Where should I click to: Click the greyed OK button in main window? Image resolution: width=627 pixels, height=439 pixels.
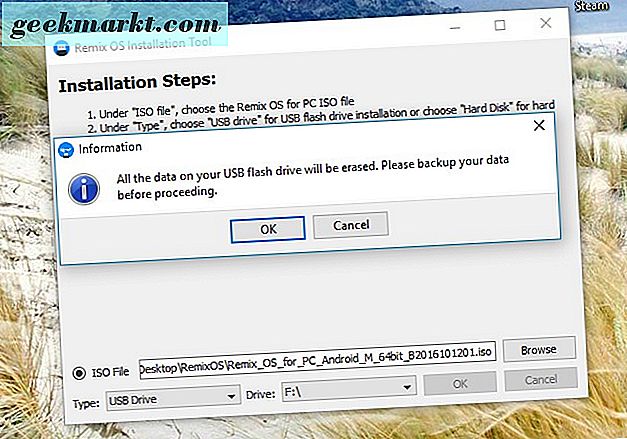pos(460,383)
